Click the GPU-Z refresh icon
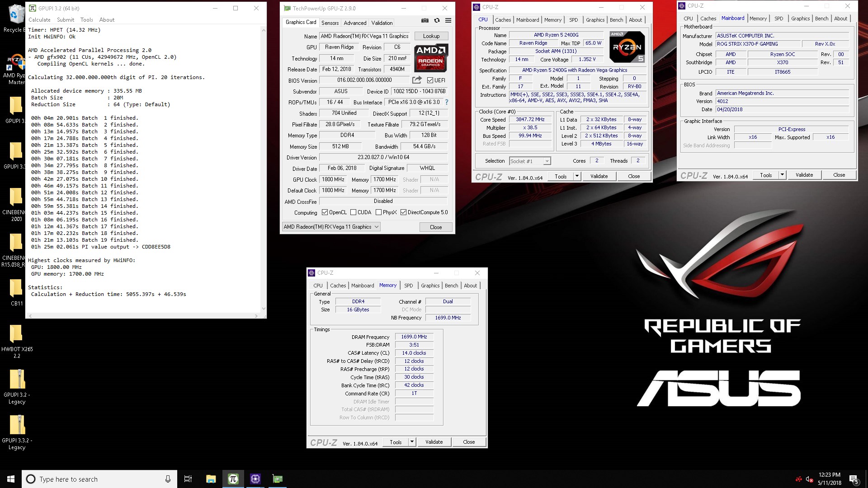The height and width of the screenshot is (488, 868). point(437,20)
